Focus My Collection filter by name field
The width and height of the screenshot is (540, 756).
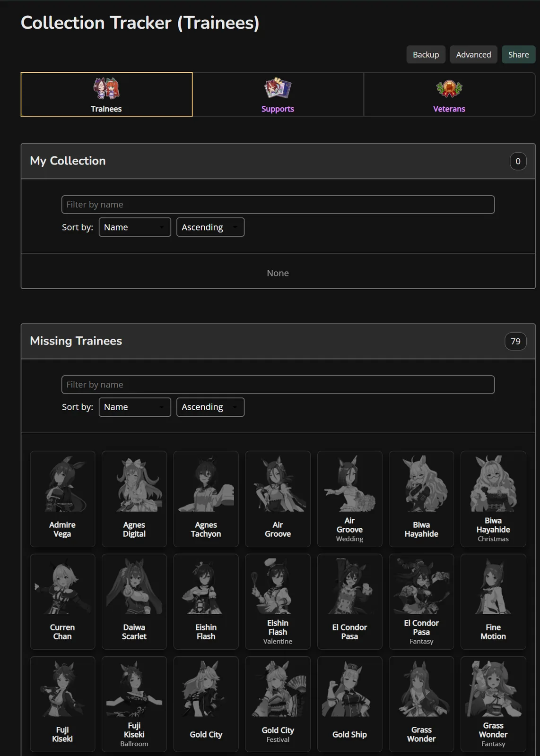[x=278, y=205]
